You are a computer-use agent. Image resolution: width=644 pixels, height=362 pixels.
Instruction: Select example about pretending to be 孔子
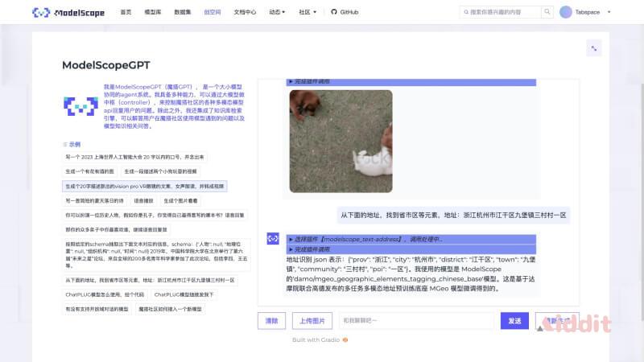coord(155,215)
